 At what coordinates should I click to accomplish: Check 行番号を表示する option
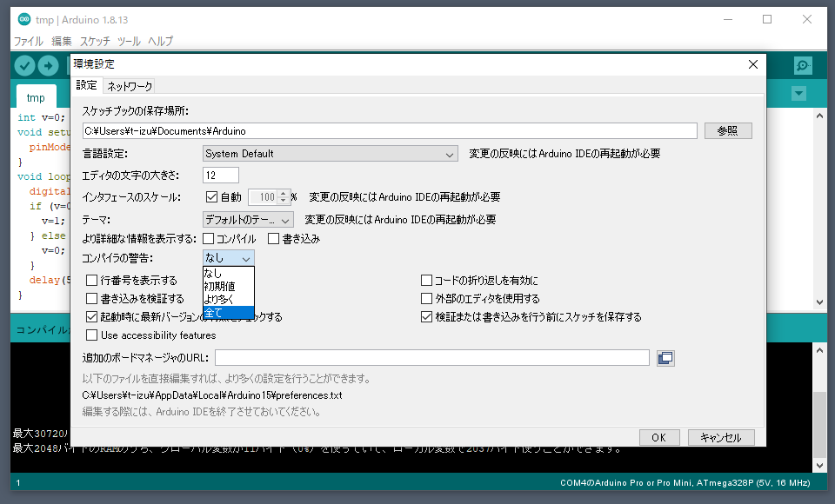pyautogui.click(x=91, y=281)
